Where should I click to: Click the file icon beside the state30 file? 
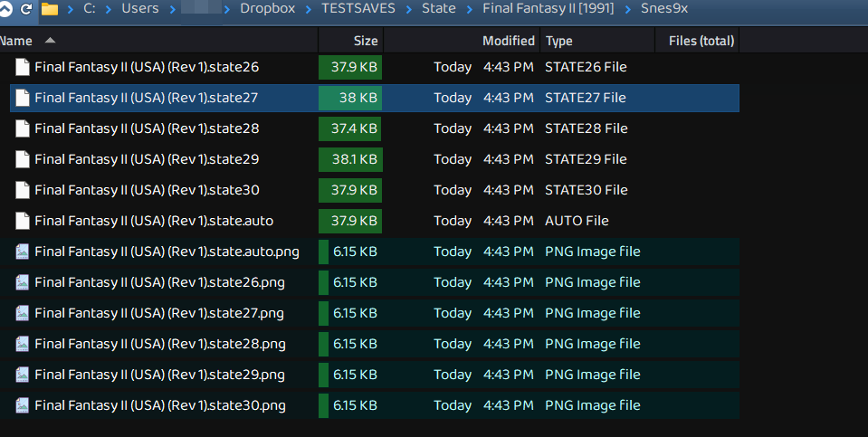[23, 190]
